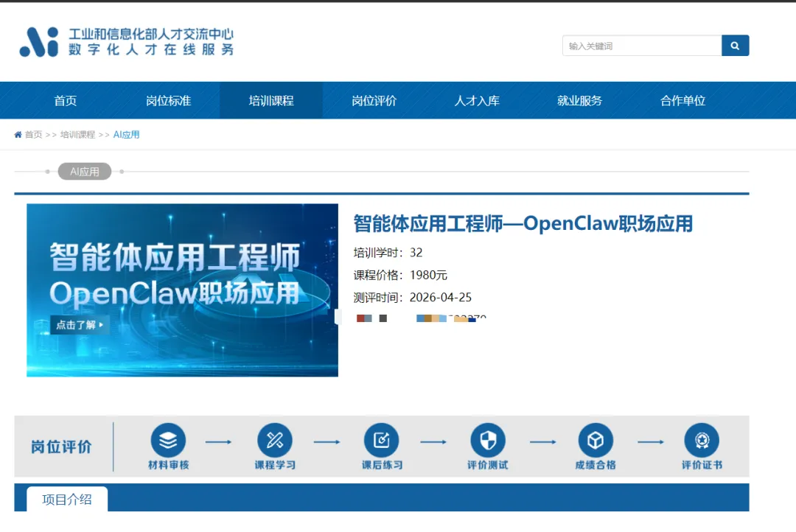The height and width of the screenshot is (532, 796).
Task: Click the 测评时间: 2026-04-25 text
Action: tap(412, 297)
